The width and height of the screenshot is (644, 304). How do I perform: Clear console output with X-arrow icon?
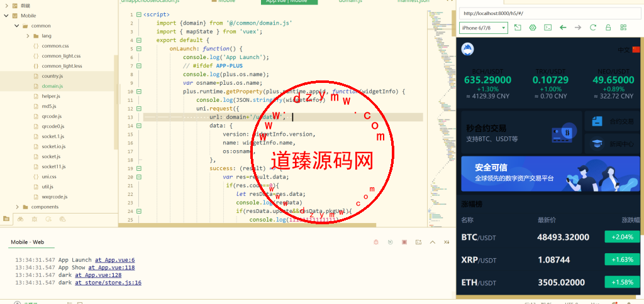pos(447,242)
